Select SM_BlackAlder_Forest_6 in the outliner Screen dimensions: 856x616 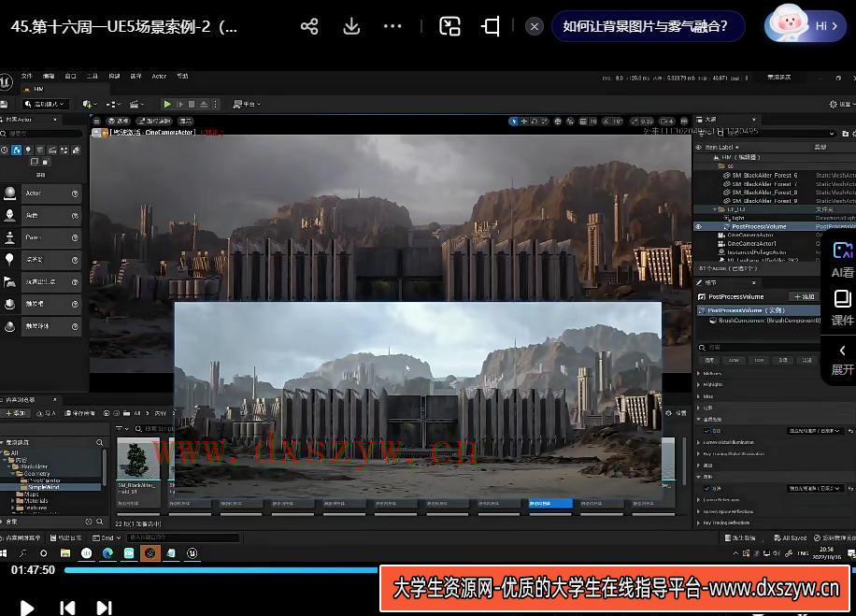coord(764,176)
